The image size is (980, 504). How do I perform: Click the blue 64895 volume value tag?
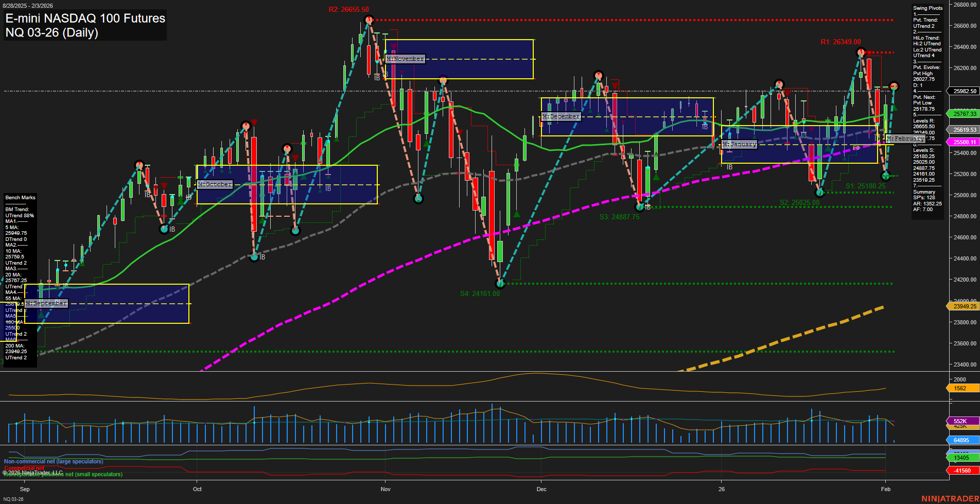click(x=960, y=440)
